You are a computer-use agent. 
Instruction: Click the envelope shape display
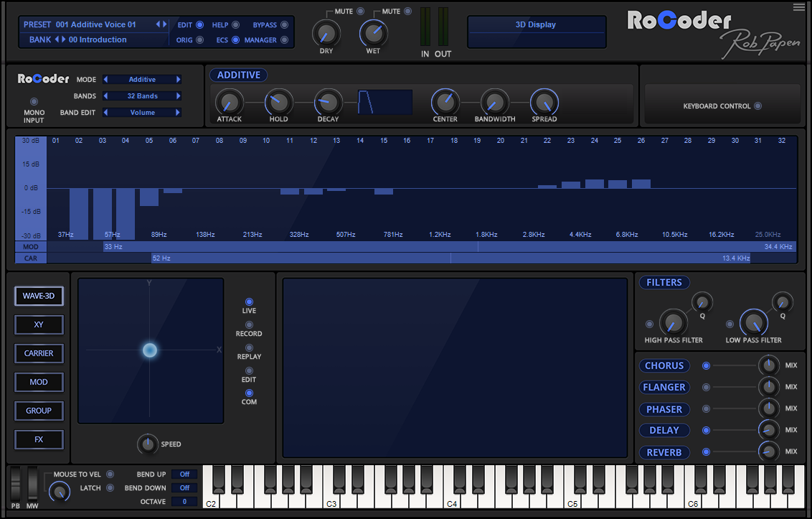point(385,102)
